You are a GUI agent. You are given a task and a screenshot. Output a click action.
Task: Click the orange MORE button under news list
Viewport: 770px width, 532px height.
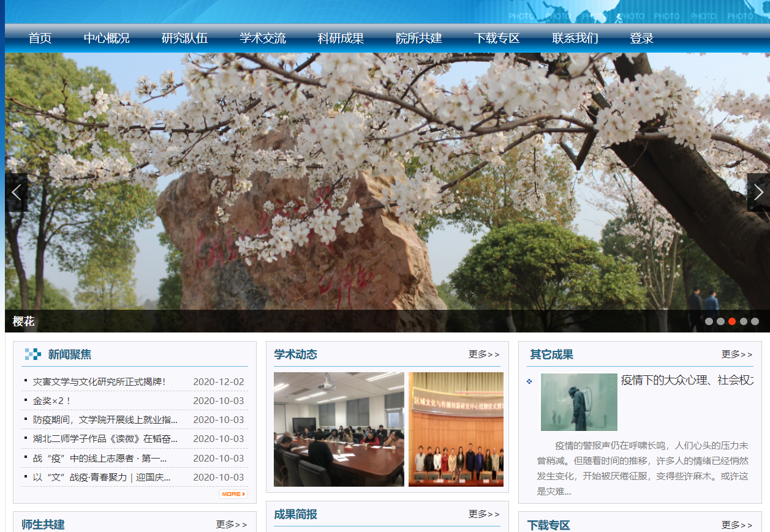[233, 494]
